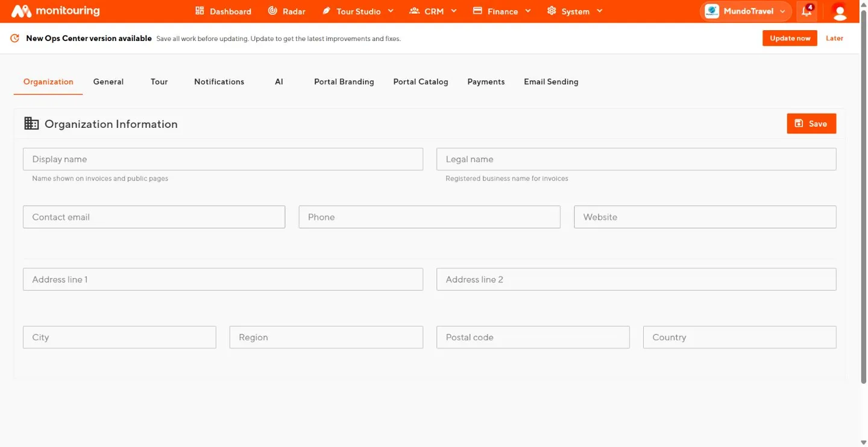Open the Radar icon
The height and width of the screenshot is (447, 868).
click(x=272, y=11)
